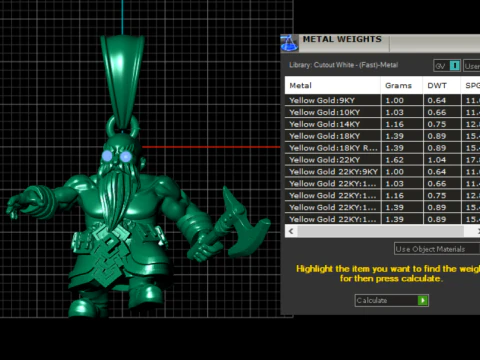Viewport: 480px width, 360px height.
Task: Sort by the Grams column header
Action: (x=402, y=86)
